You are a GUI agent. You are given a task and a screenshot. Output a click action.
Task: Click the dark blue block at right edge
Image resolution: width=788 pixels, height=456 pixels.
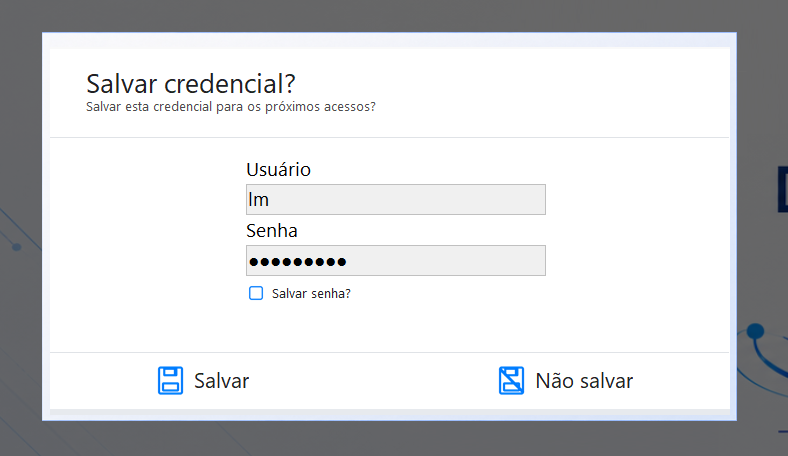tap(782, 189)
